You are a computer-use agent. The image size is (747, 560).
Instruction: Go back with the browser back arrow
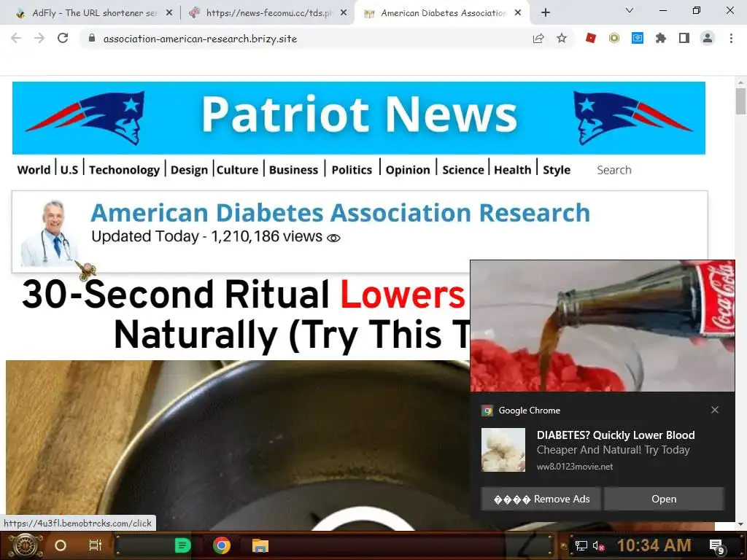coord(16,38)
